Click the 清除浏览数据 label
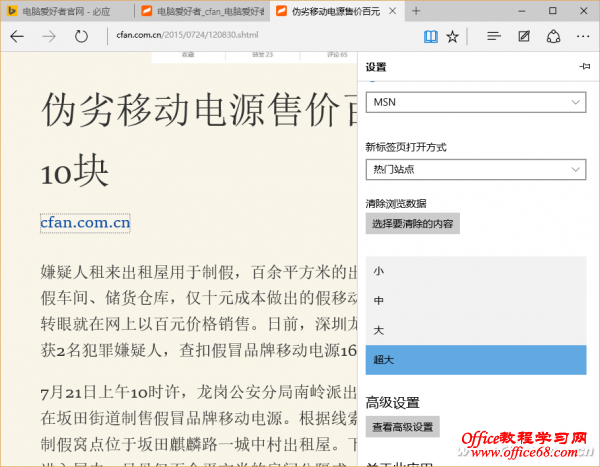 396,203
